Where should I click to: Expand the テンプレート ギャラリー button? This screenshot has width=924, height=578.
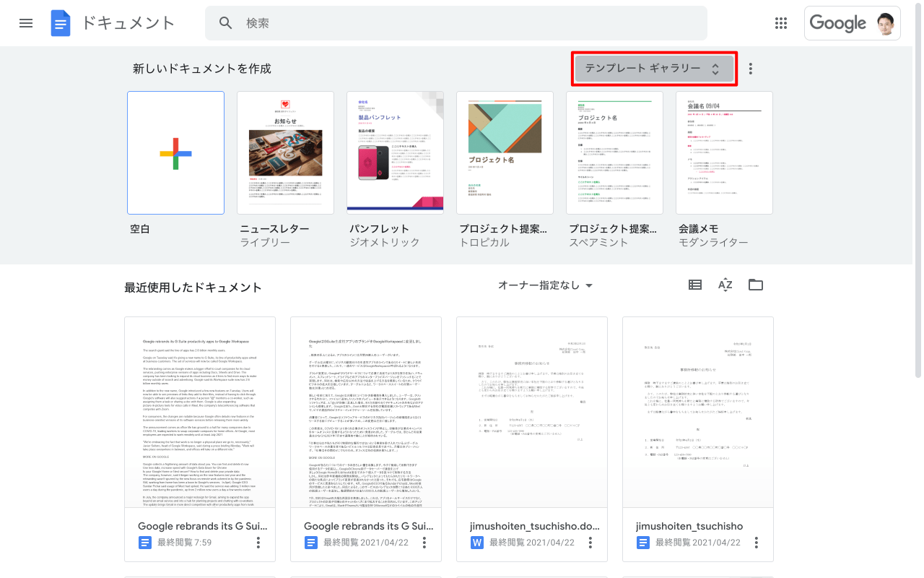click(x=655, y=69)
